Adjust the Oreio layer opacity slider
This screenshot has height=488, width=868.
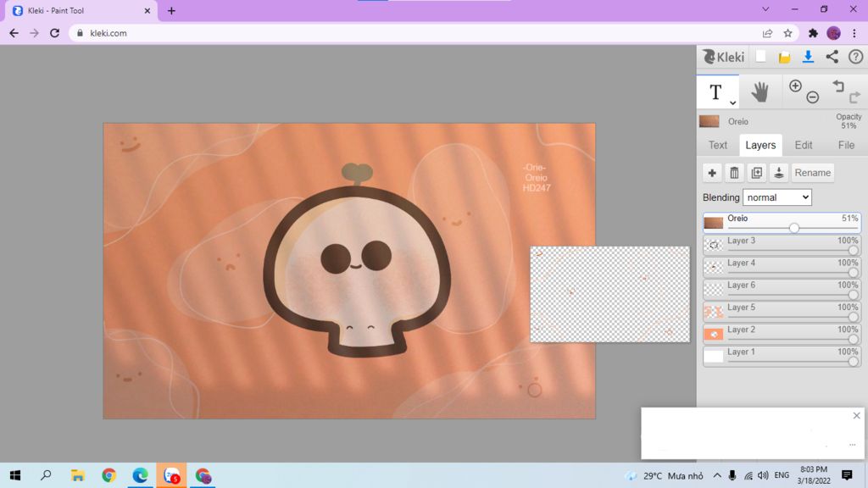(x=793, y=228)
